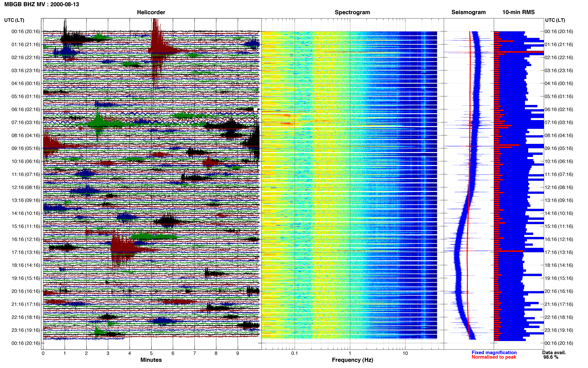Click left time label '17:16 (13:16)'
Viewport: 588px width, 368px height.
26,252
